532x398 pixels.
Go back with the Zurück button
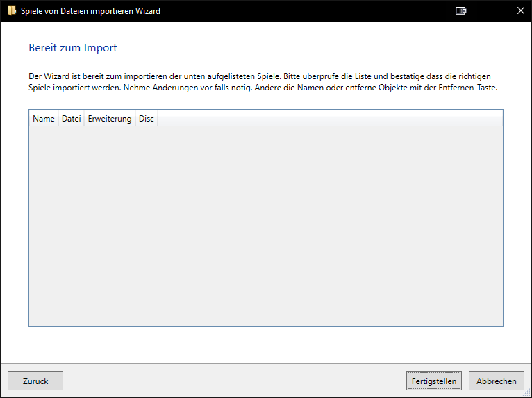[35, 381]
